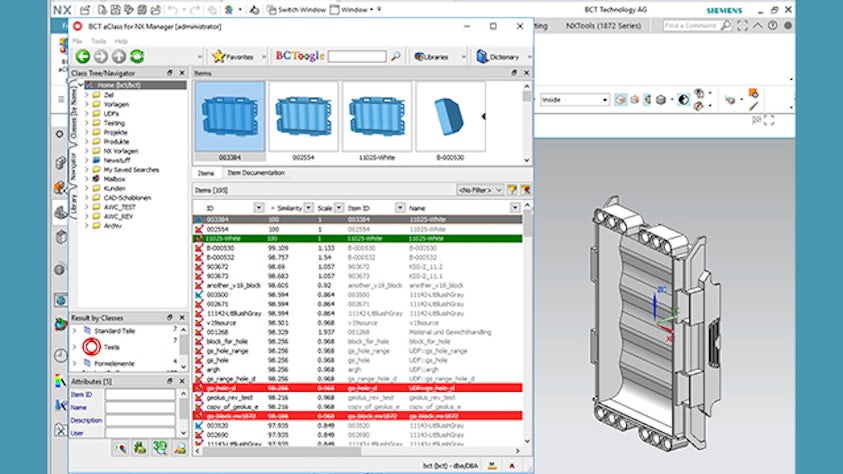Open the Similarity column filter dropdown
This screenshot has width=843, height=474.
308,208
